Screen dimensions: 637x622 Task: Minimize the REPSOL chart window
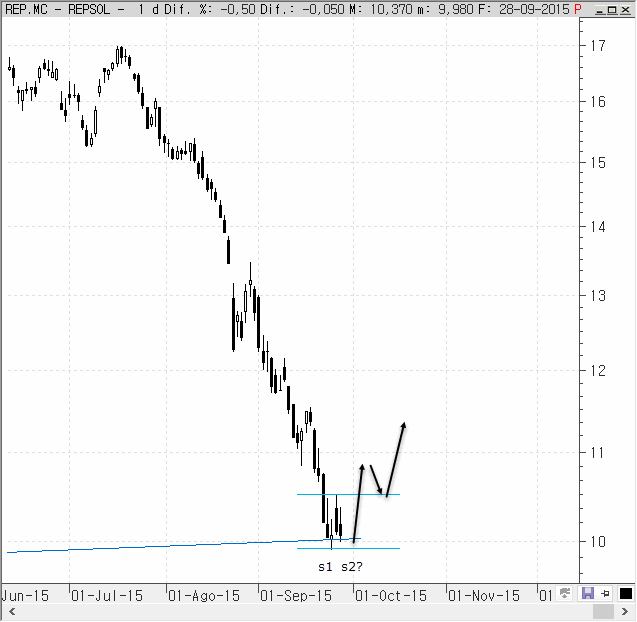[599, 10]
